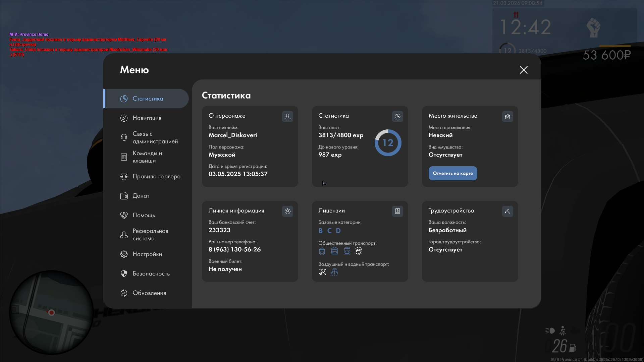This screenshot has width=644, height=362.
Task: Click the profile icon in О персонаже card
Action: point(287,116)
